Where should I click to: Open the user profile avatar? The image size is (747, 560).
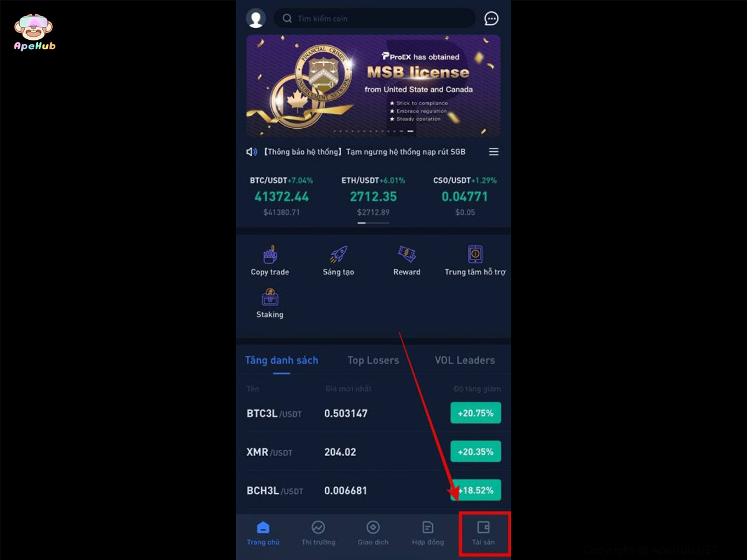256,18
